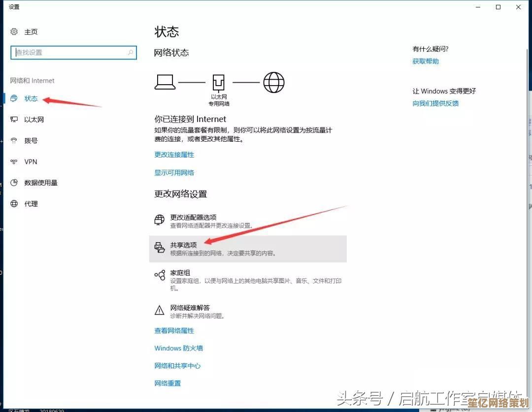Open the 数据使用量 sidebar section

[41, 183]
